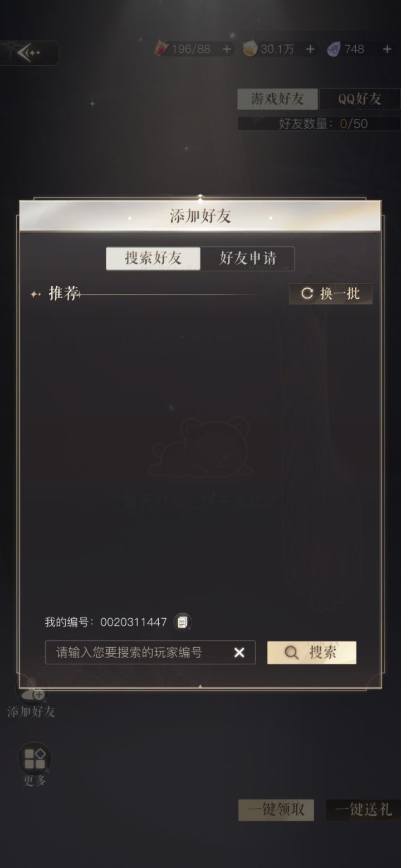401x868 pixels.
Task: Tap the gold coin currency icon
Action: [251, 49]
